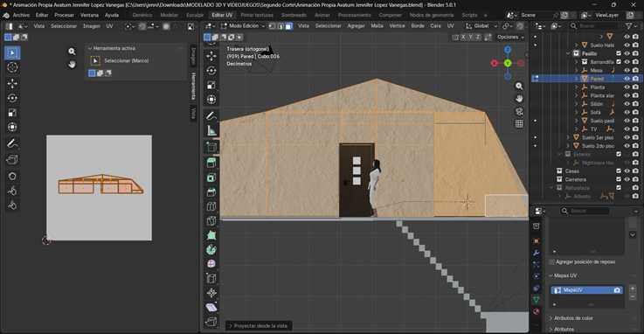Select the Bevel tool
Viewport: 644px width, 334px height.
pyautogui.click(x=211, y=191)
